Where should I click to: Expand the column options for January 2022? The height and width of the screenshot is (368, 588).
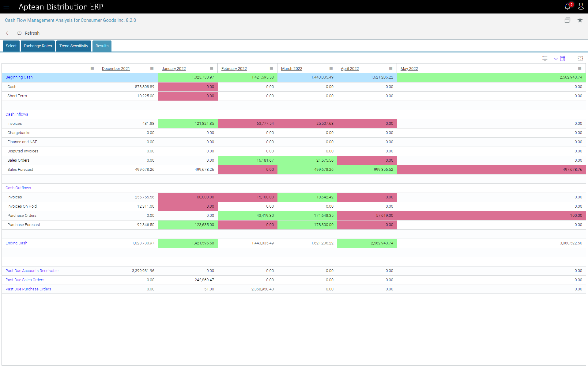[x=212, y=68]
